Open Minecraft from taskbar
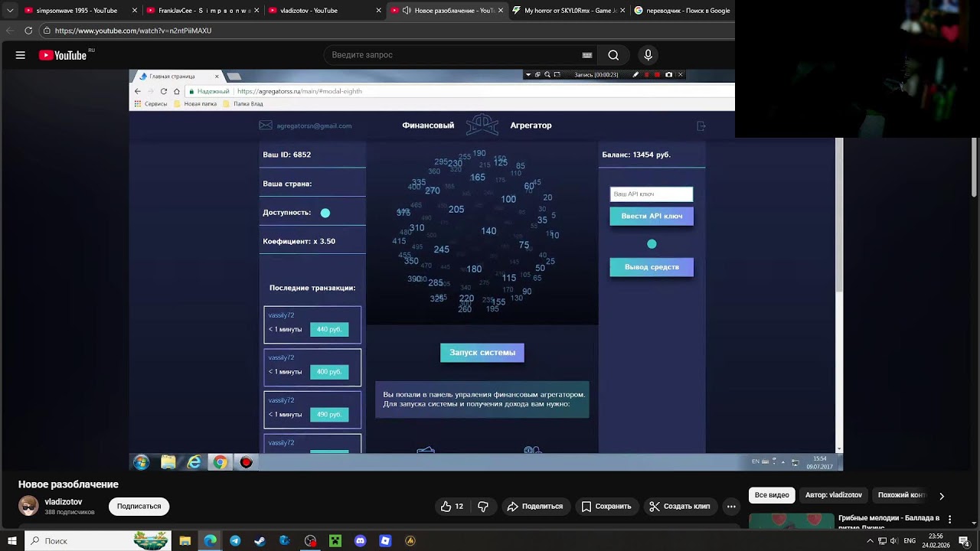Screen dimensions: 980x551 [x=335, y=541]
